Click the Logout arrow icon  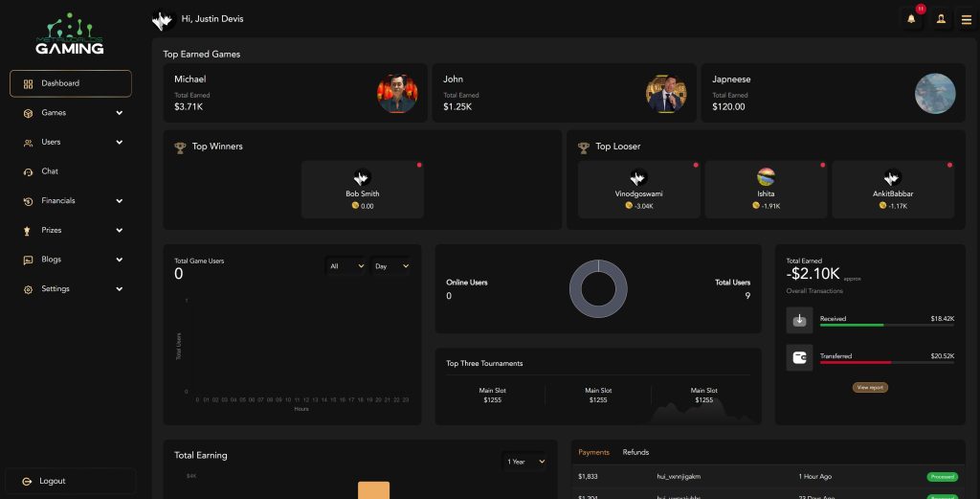point(27,482)
